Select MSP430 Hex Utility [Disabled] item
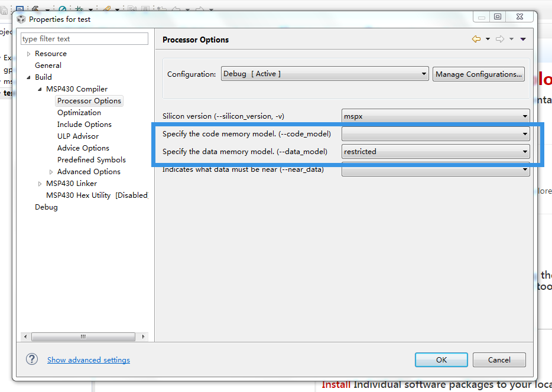 [97, 195]
